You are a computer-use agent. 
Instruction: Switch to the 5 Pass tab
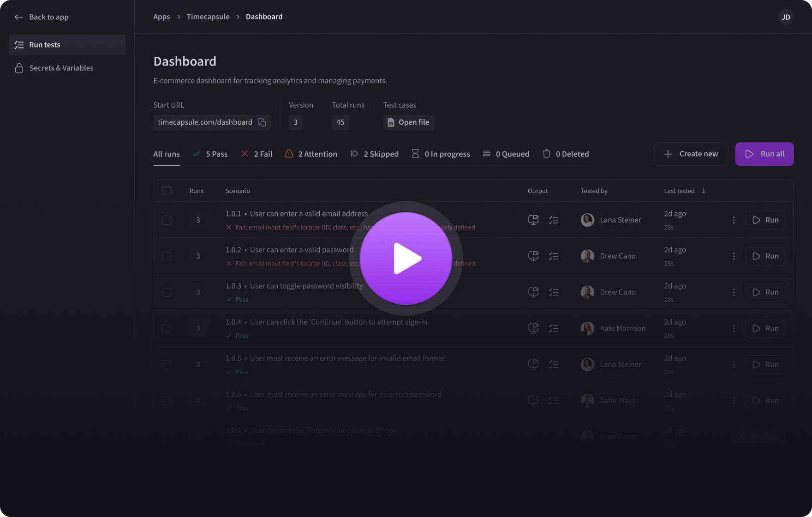pyautogui.click(x=210, y=154)
